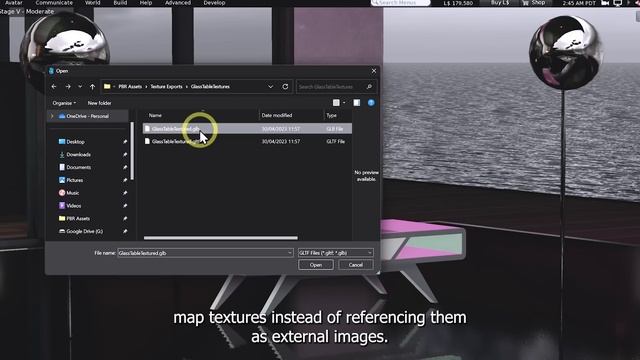The height and width of the screenshot is (360, 640).
Task: Toggle the preview pane
Action: click(x=356, y=103)
